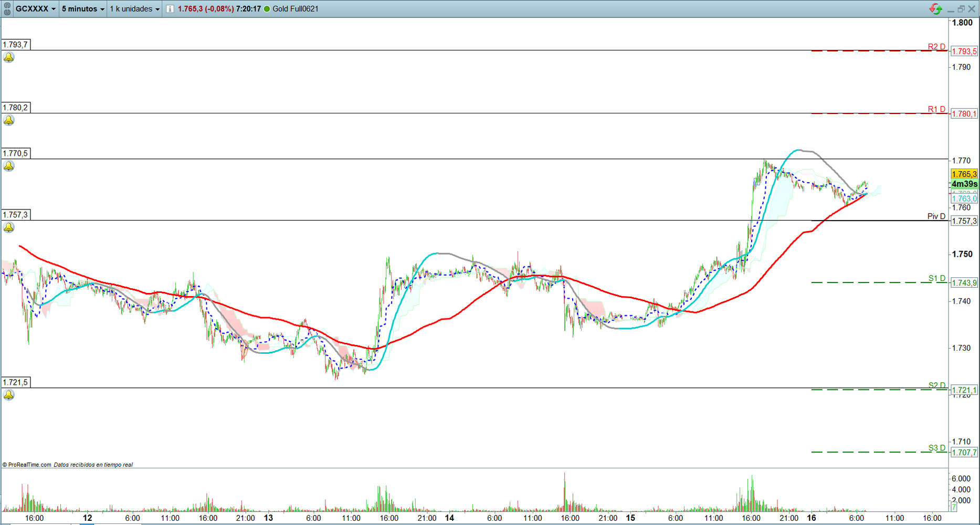Expand the 1 k unidades dropdown
The height and width of the screenshot is (525, 980).
[x=134, y=9]
